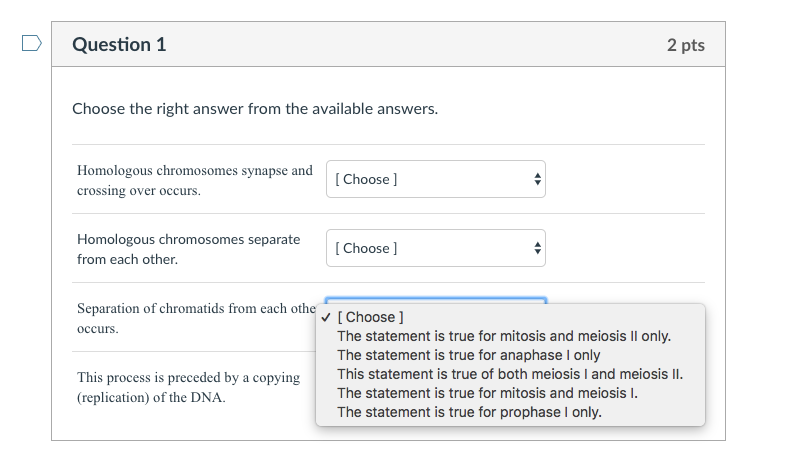Click the 'Separation of chromatids' statement text
This screenshot has height=476, width=795.
196,318
